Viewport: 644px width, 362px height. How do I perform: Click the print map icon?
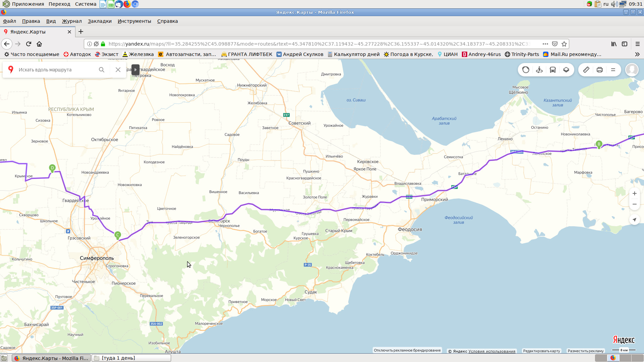[600, 70]
